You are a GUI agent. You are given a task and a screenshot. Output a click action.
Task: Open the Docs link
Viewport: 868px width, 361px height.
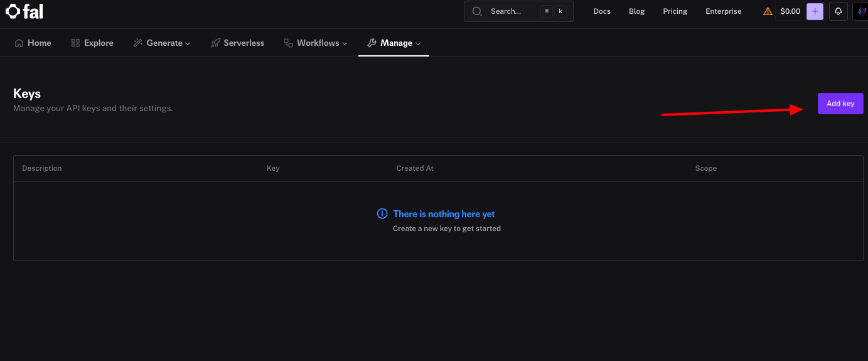click(602, 11)
